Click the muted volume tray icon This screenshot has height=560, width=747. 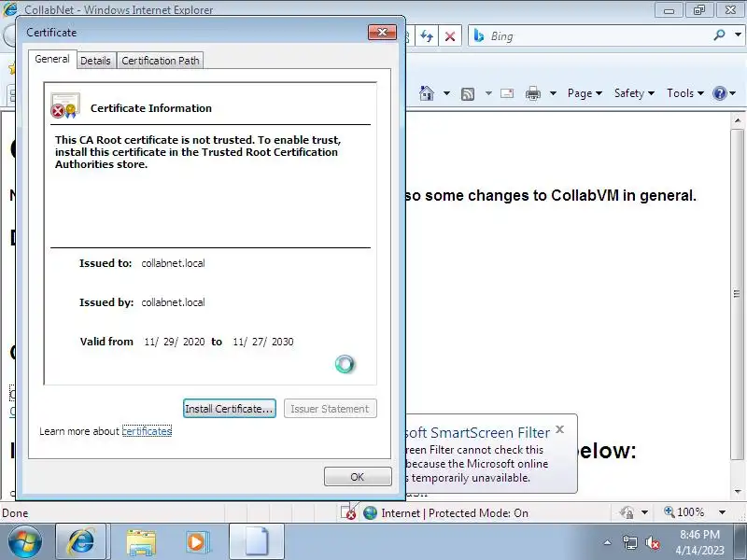tap(652, 542)
